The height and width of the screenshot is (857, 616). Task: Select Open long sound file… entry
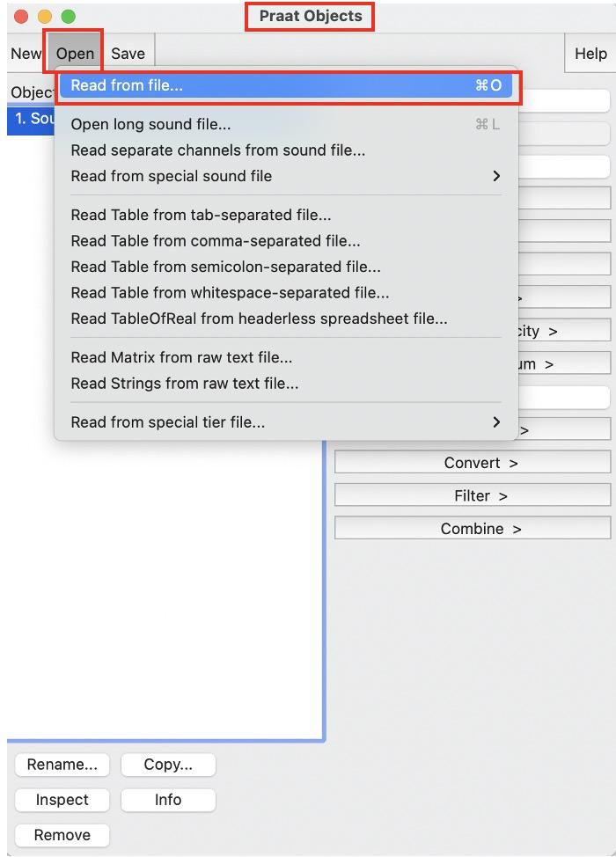pyautogui.click(x=150, y=124)
